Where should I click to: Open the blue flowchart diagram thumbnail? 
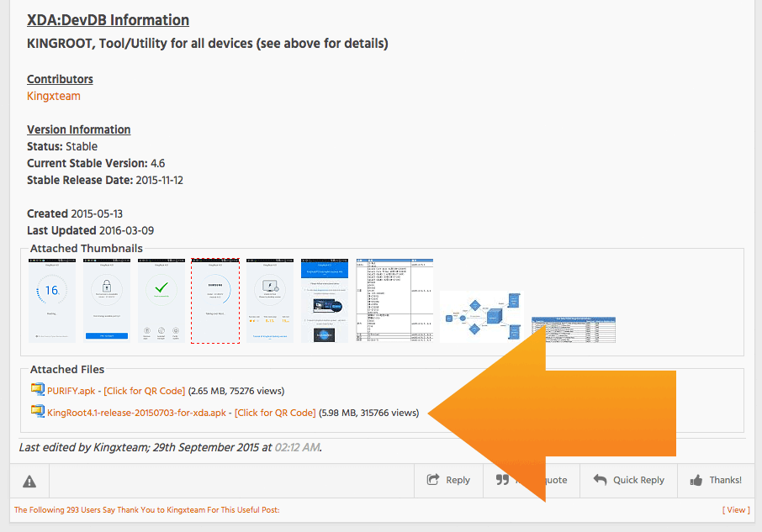[x=482, y=317]
